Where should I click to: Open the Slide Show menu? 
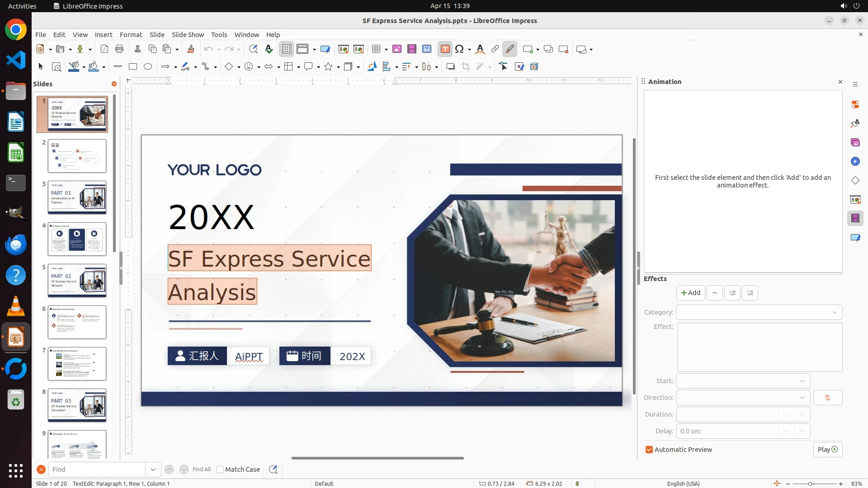click(x=188, y=35)
